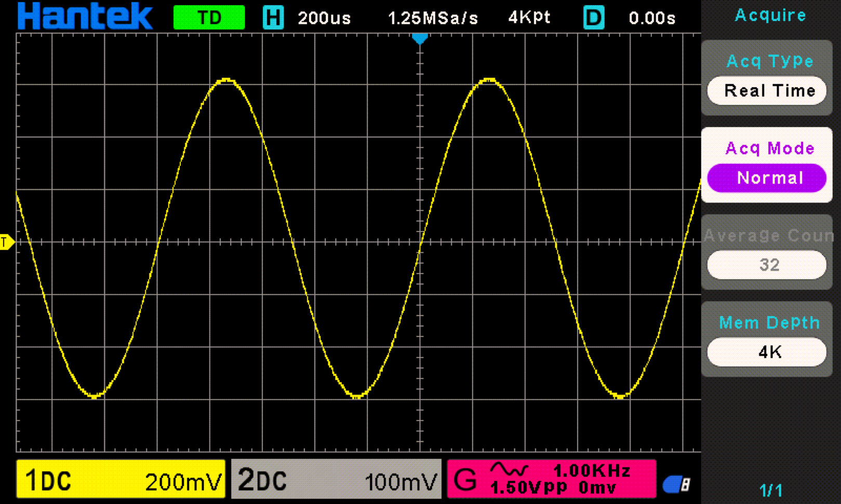Click the Hantek logo
841x504 pixels.
point(85,17)
